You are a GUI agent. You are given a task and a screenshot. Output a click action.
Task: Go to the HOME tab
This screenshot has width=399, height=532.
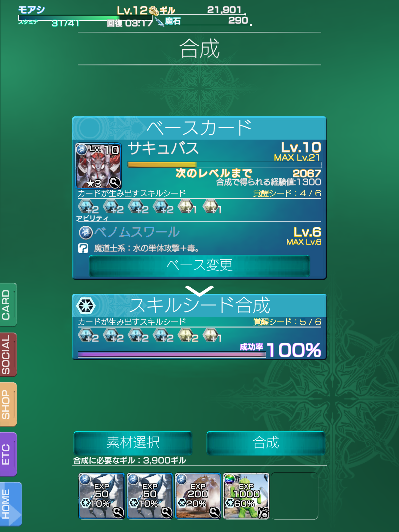[11, 504]
